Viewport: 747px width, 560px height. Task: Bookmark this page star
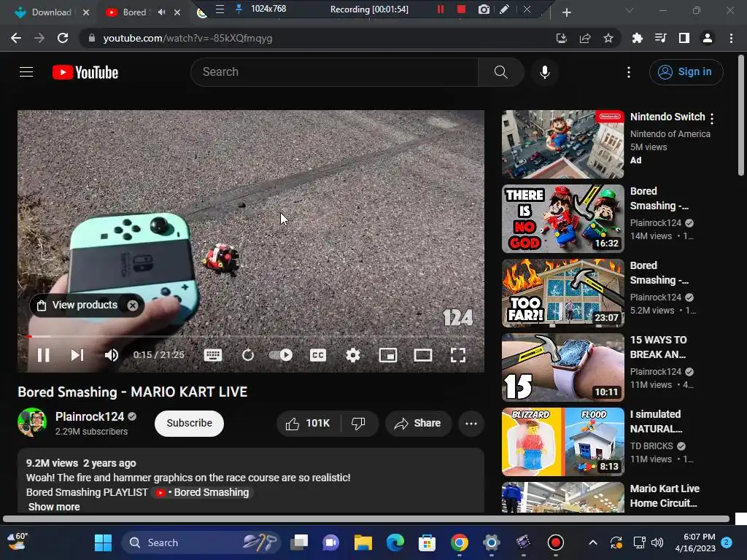(x=608, y=38)
